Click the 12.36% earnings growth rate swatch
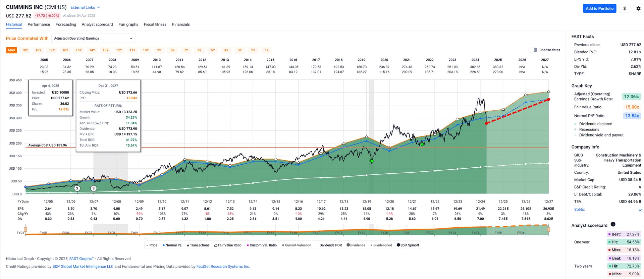 pyautogui.click(x=631, y=97)
